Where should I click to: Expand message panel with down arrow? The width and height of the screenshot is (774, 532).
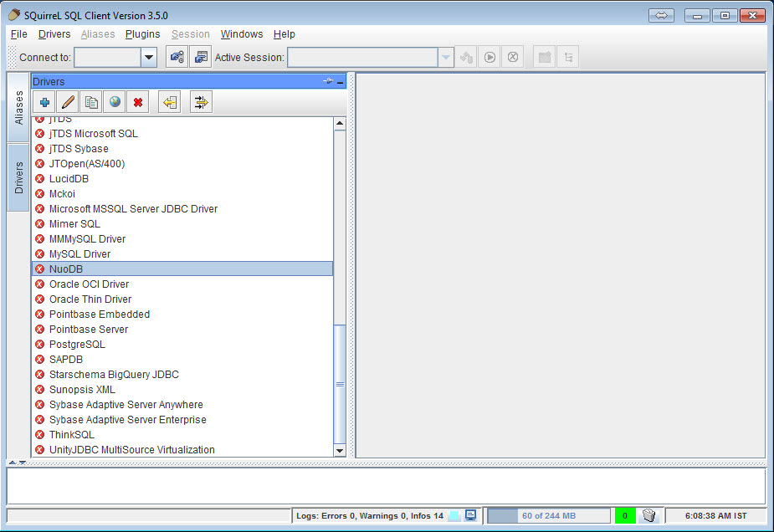tap(23, 463)
